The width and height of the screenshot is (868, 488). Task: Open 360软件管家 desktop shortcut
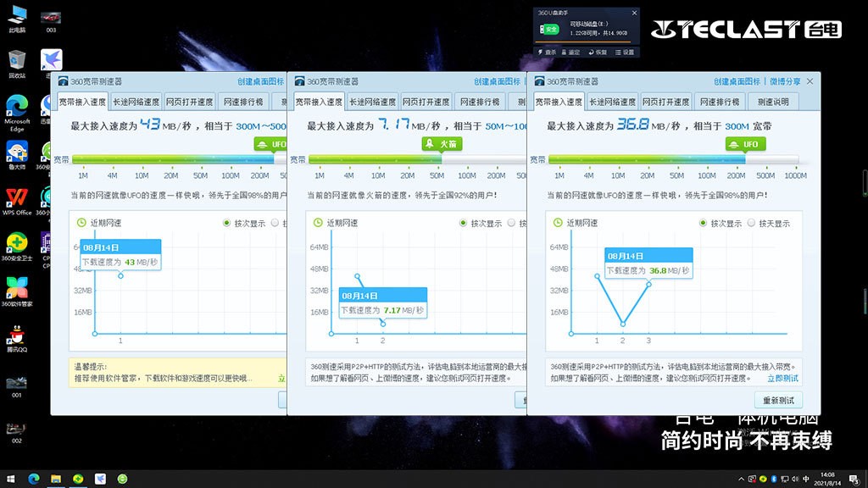click(x=17, y=292)
